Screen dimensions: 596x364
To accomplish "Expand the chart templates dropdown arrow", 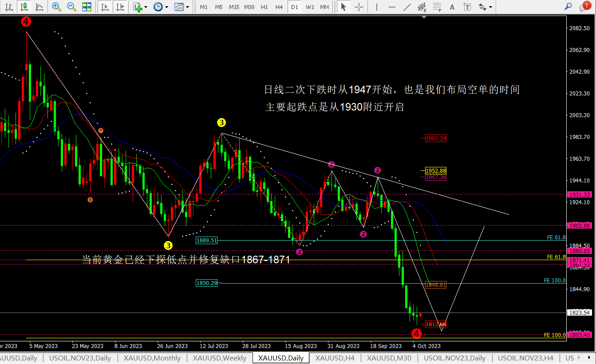I will (187, 7).
